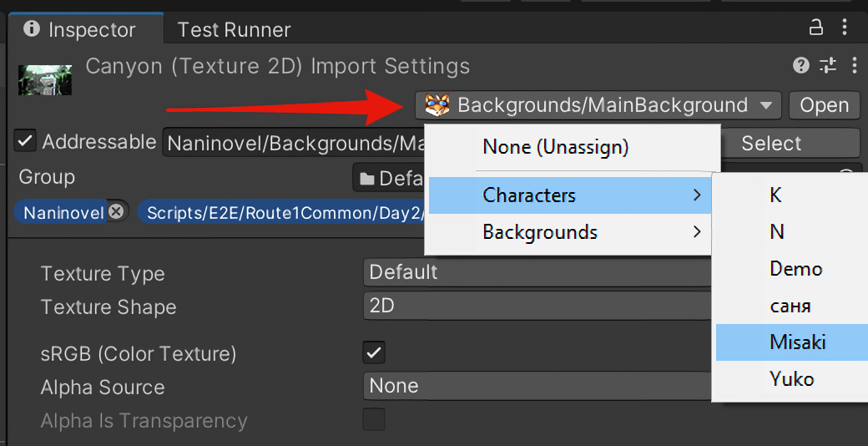Toggle Alpha Is Transparency checkbox
Viewport: 868px width, 446px height.
(374, 419)
